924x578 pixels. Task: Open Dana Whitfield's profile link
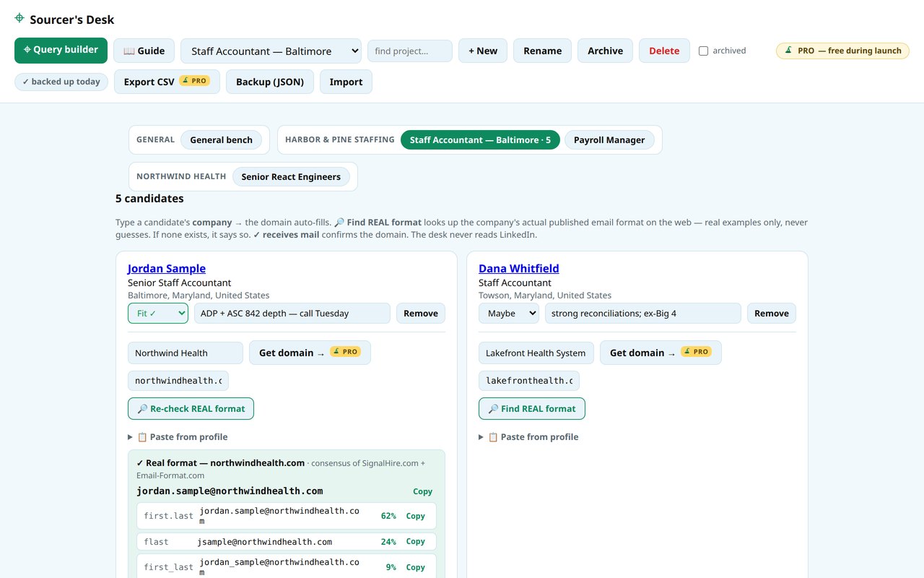[x=518, y=268]
